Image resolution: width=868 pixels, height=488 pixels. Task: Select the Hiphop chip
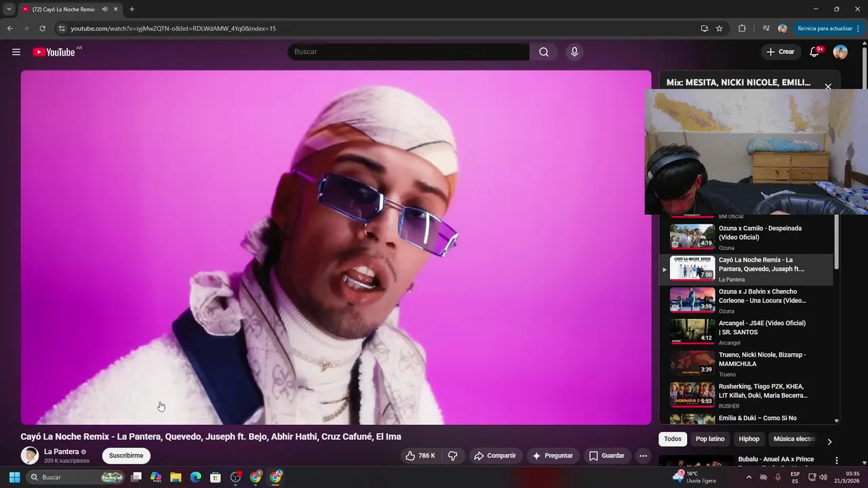point(749,439)
